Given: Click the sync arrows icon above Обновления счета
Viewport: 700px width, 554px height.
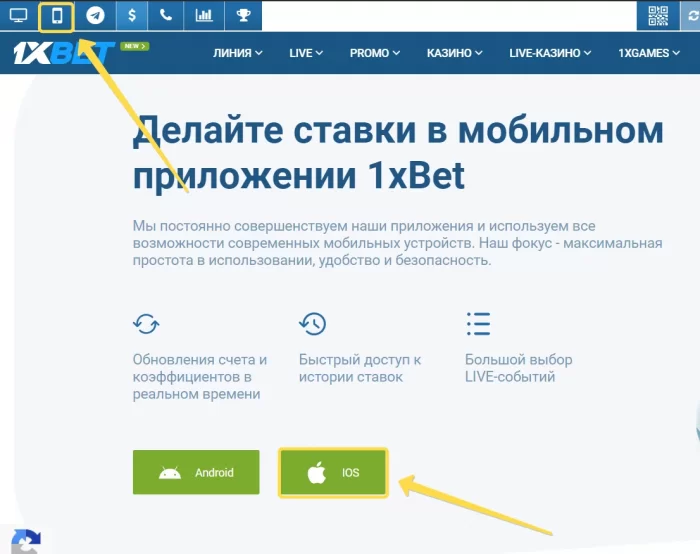Looking at the screenshot, I should click(x=146, y=324).
